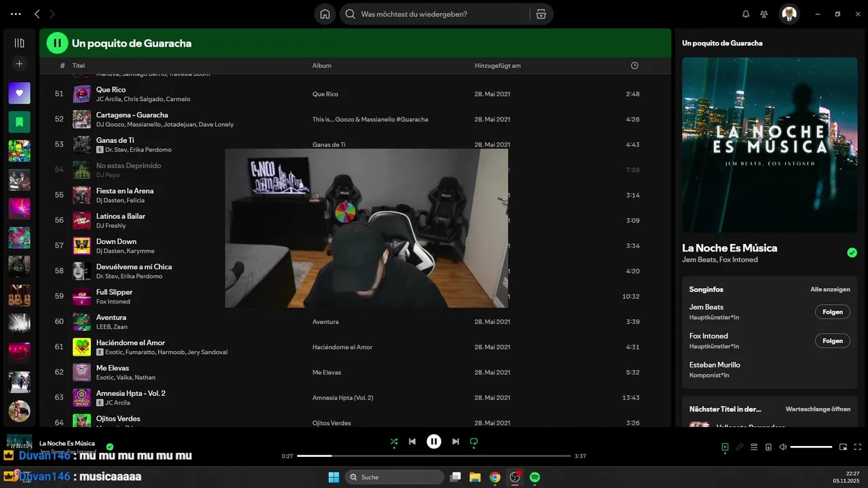Open the La Noche Es Música cover art
The width and height of the screenshot is (868, 488).
(x=770, y=145)
